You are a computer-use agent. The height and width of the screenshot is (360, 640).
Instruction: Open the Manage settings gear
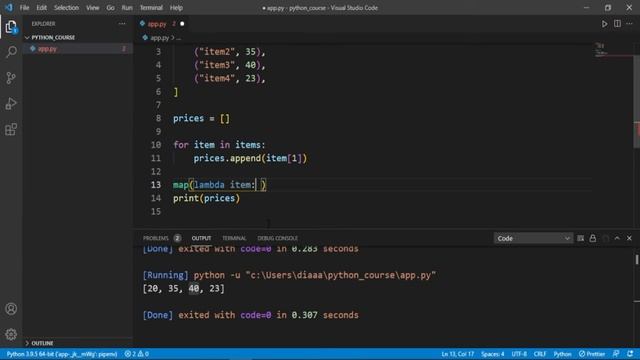click(x=11, y=334)
